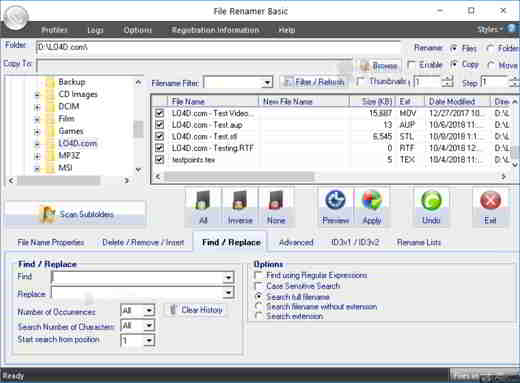Uncheck the LO4D.com - Testing.RTF checkbox

point(159,148)
